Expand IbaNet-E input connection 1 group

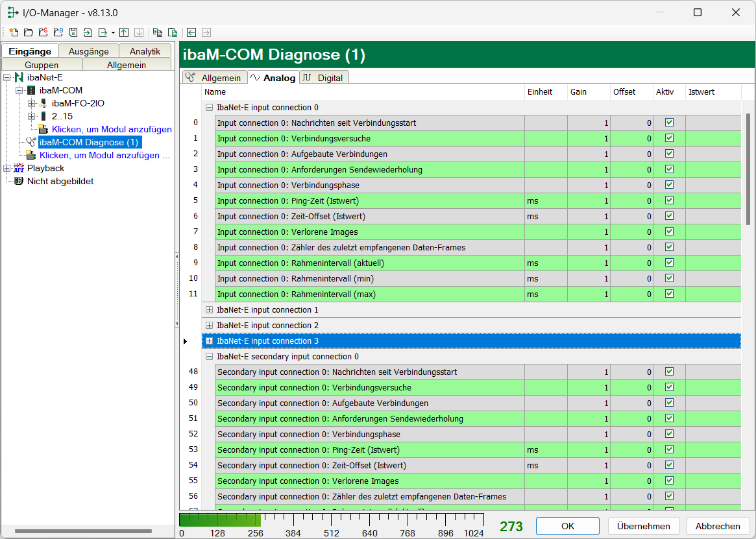tap(209, 310)
